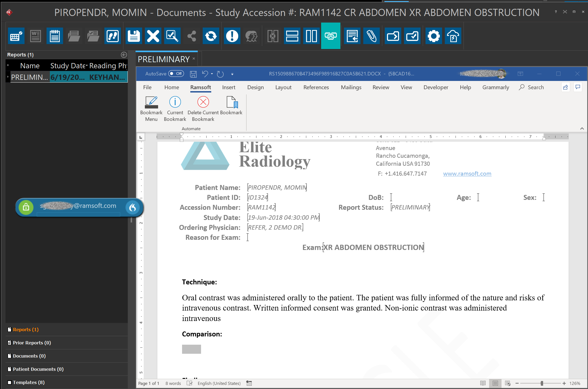
Task: Open the undo dropdown arrow in Word
Action: pyautogui.click(x=212, y=74)
